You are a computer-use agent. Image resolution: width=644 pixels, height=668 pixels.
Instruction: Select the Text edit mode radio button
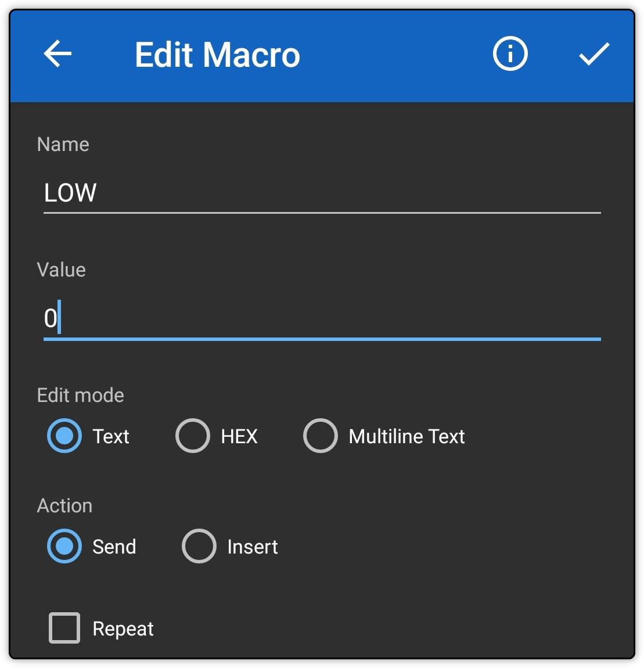coord(64,436)
